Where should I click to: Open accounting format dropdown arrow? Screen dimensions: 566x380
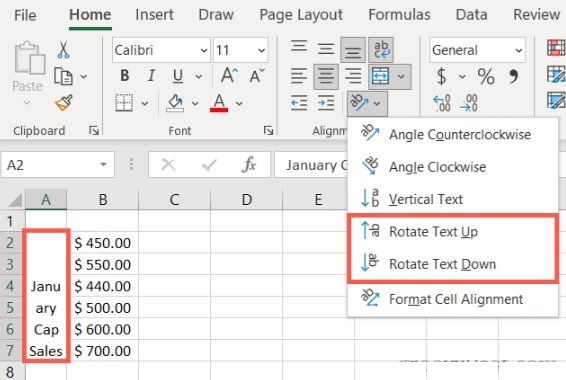462,77
